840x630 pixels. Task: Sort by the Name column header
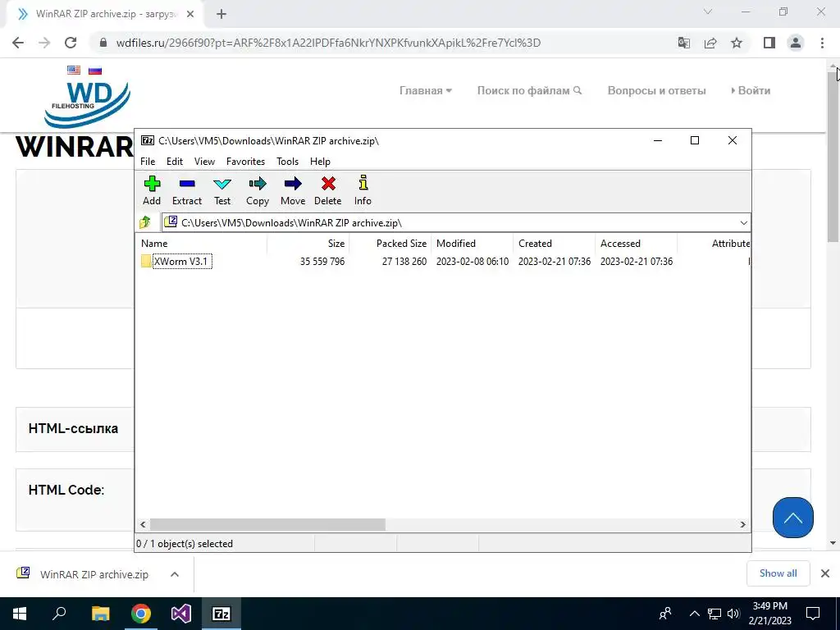click(203, 243)
